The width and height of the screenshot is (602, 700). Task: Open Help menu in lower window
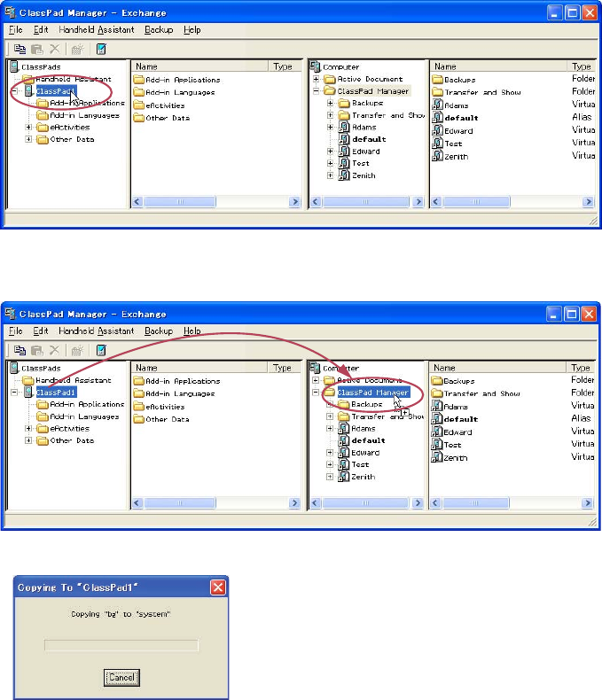192,331
